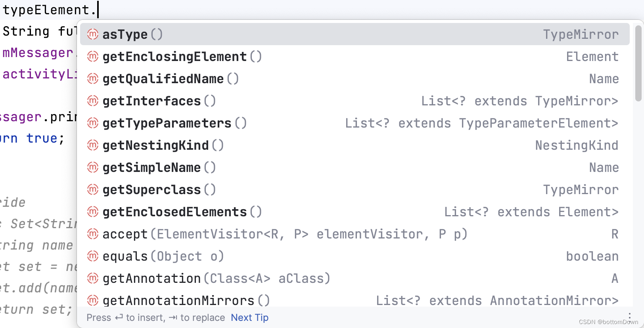
Task: Click the three-dot overflow icon at bottom right
Action: coord(630,316)
